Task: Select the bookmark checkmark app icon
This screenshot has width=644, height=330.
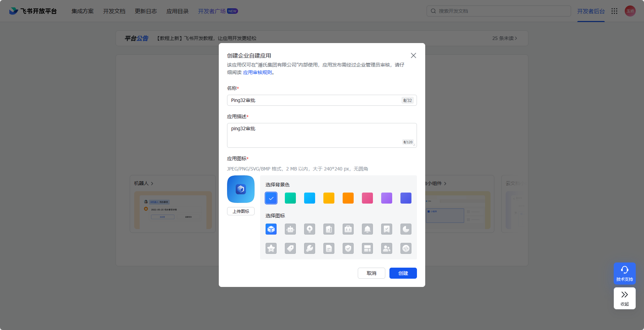Action: coord(387,229)
